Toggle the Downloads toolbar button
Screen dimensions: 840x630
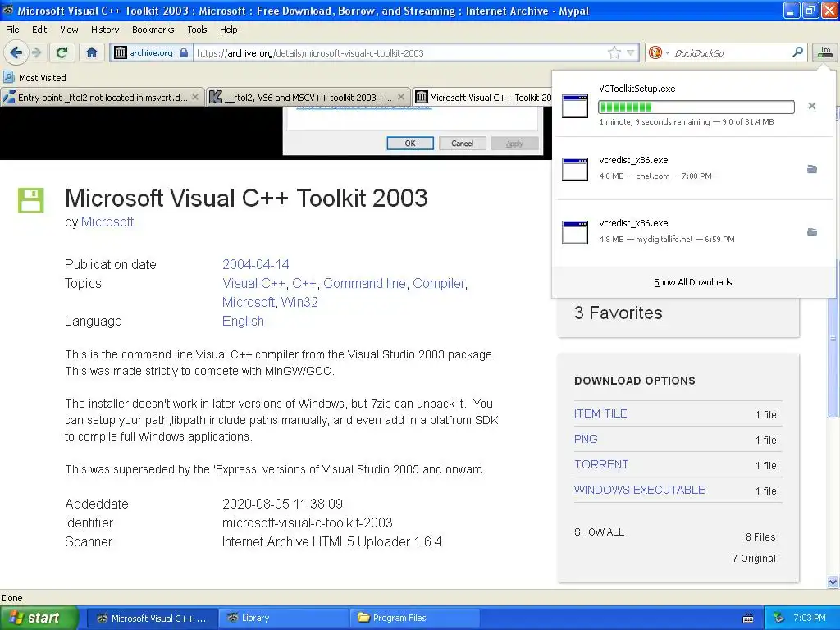coord(825,52)
